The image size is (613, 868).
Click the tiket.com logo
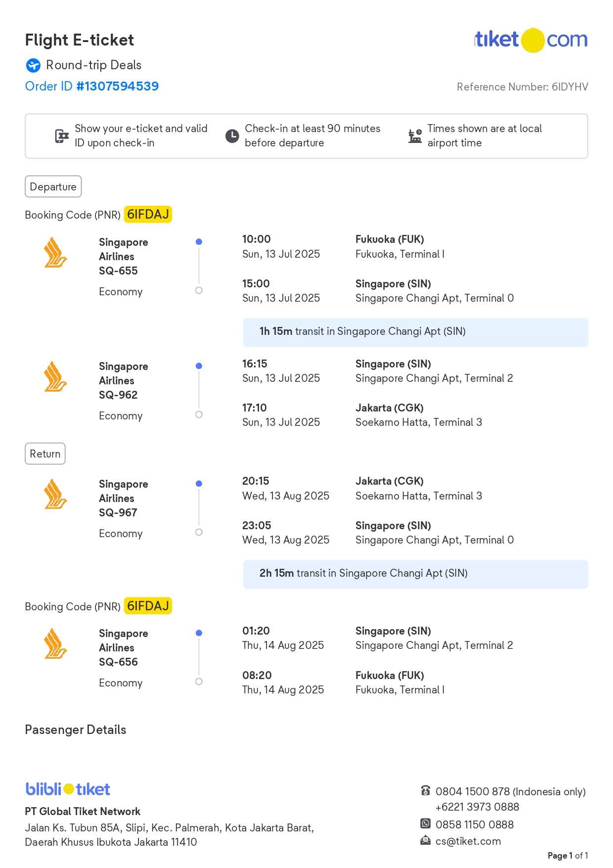(x=531, y=40)
